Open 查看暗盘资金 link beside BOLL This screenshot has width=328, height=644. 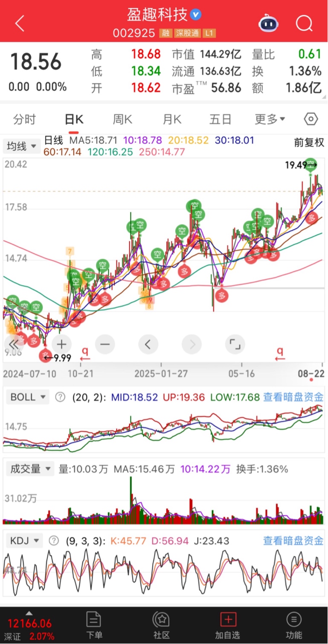pos(293,397)
